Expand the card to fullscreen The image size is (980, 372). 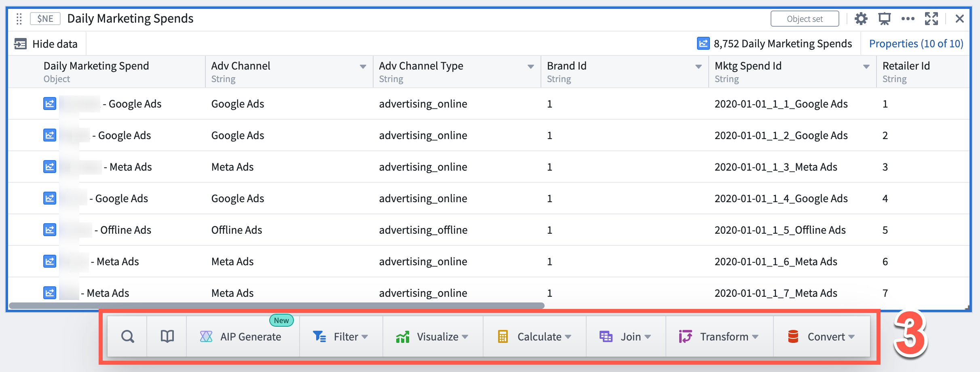pos(931,19)
